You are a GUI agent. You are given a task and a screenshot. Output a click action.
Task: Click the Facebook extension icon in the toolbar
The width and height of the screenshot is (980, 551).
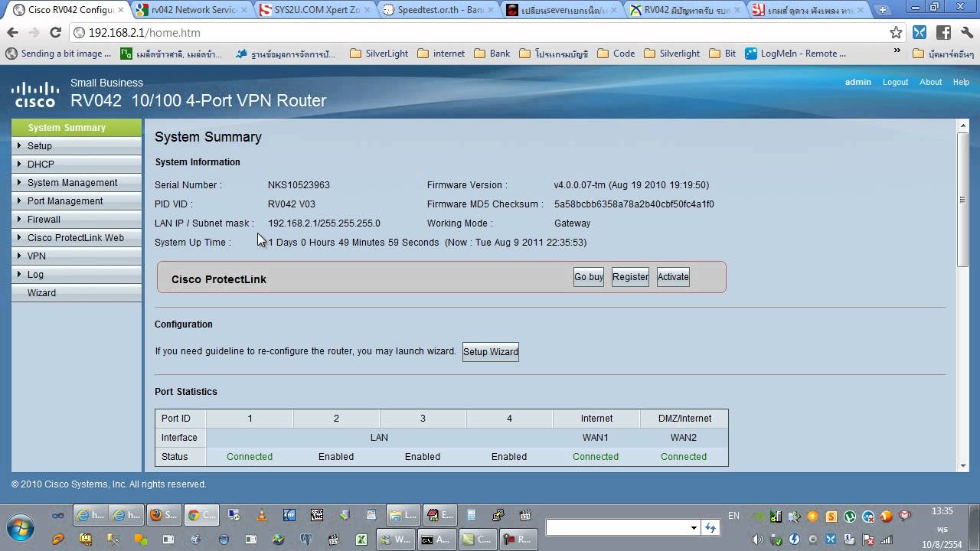[943, 33]
